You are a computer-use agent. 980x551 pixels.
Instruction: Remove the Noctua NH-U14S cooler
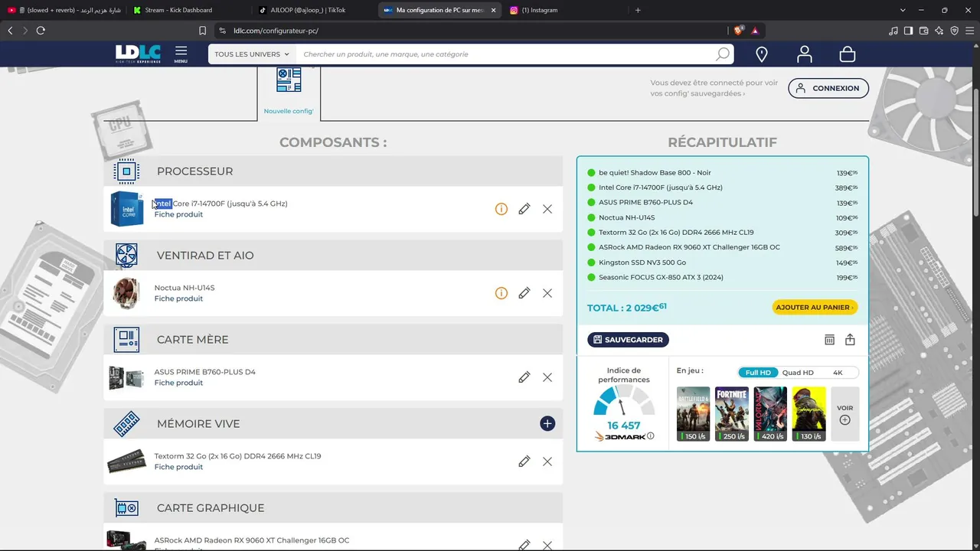[x=547, y=293]
